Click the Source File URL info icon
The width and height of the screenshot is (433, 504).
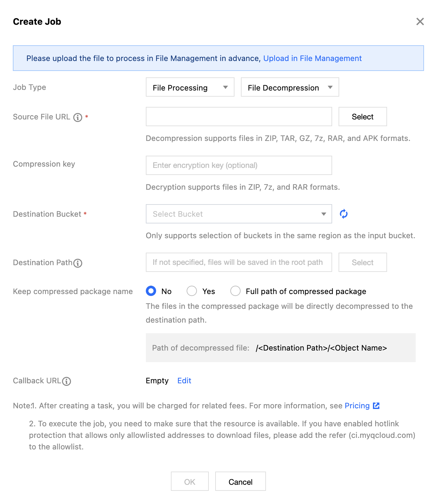[x=78, y=117]
